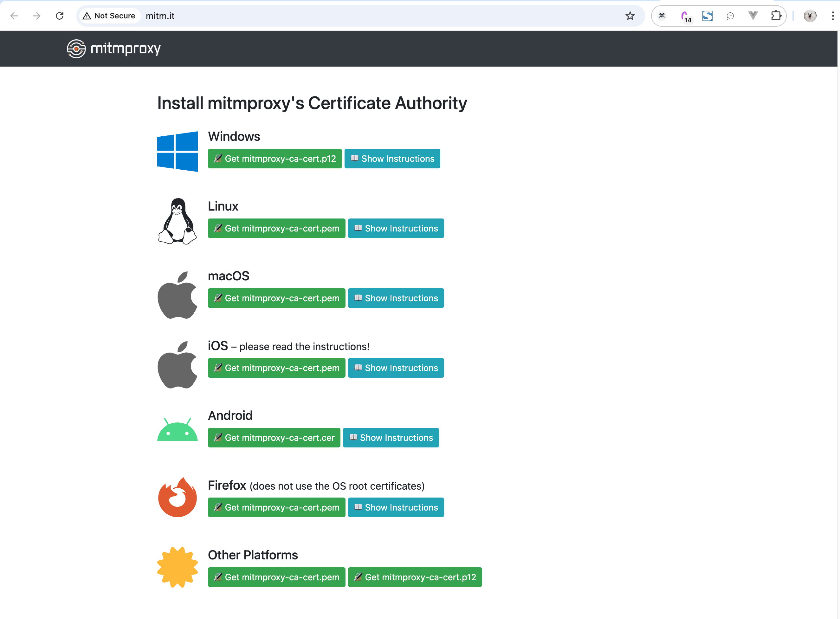840x619 pixels.
Task: Click the Other Platforms sunburst icon
Action: point(178,566)
